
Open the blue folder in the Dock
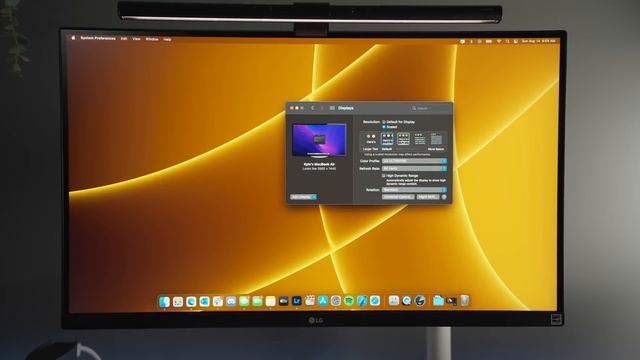point(438,301)
